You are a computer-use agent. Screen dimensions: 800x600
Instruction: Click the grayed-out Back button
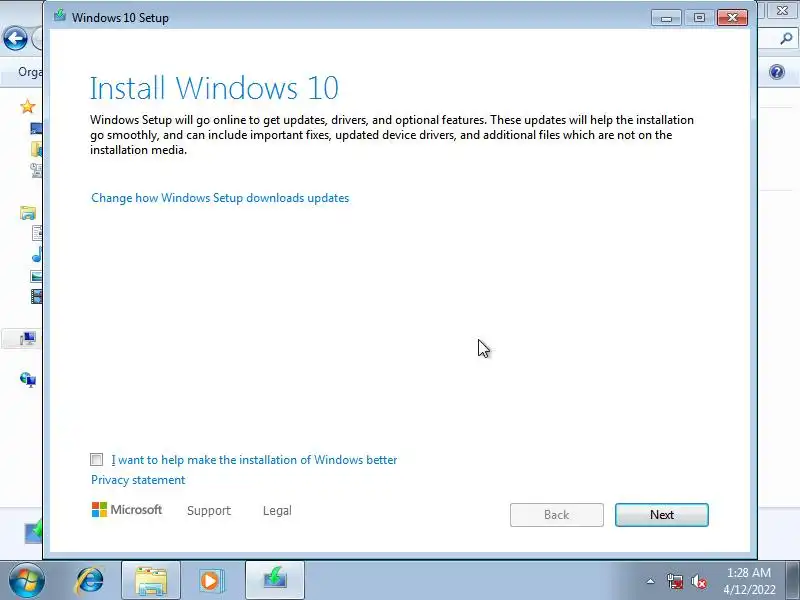[557, 515]
